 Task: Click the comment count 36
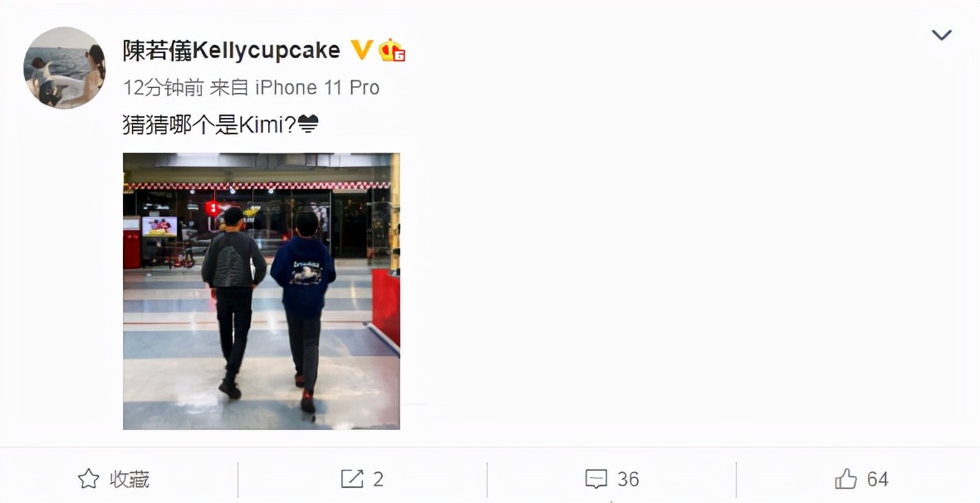click(x=628, y=479)
